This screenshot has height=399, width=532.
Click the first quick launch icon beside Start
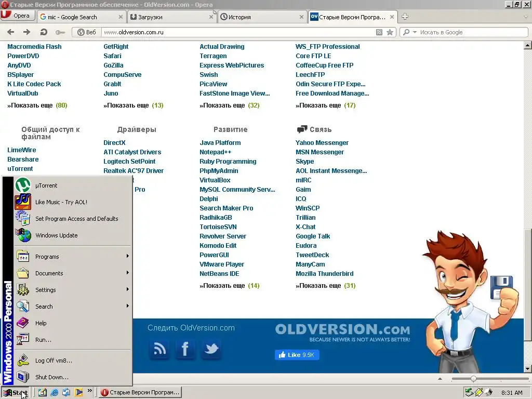pos(42,392)
